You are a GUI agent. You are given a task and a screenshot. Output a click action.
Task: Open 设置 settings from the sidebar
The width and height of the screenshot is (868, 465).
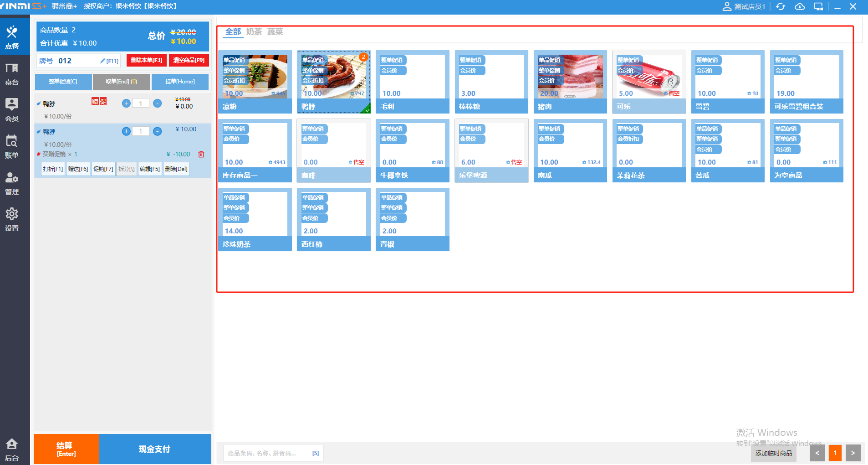click(x=12, y=220)
